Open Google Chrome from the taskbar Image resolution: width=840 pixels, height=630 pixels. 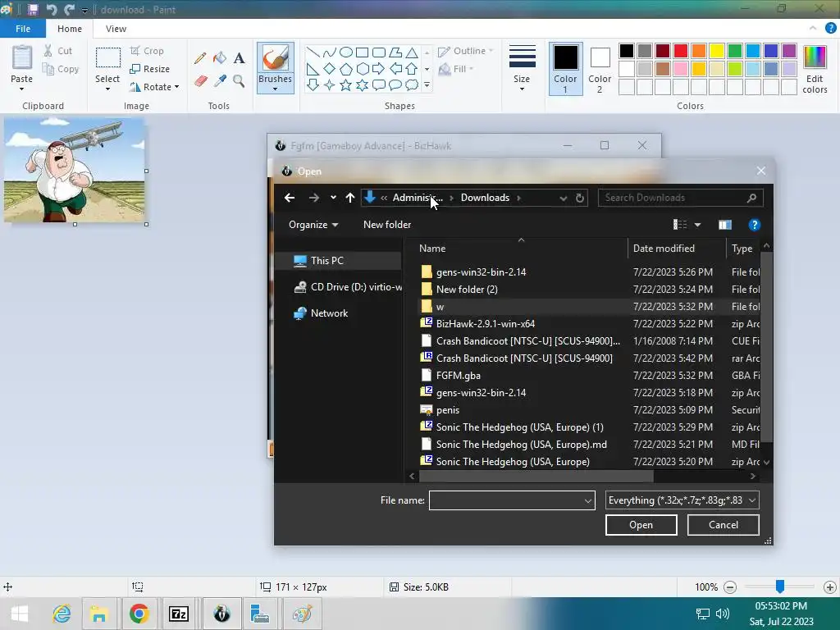(x=139, y=614)
